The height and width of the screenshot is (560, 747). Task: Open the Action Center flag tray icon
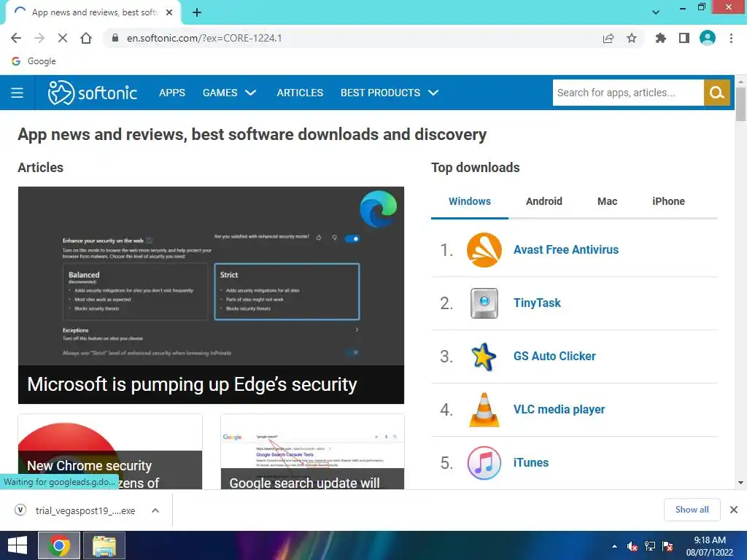coord(667,546)
